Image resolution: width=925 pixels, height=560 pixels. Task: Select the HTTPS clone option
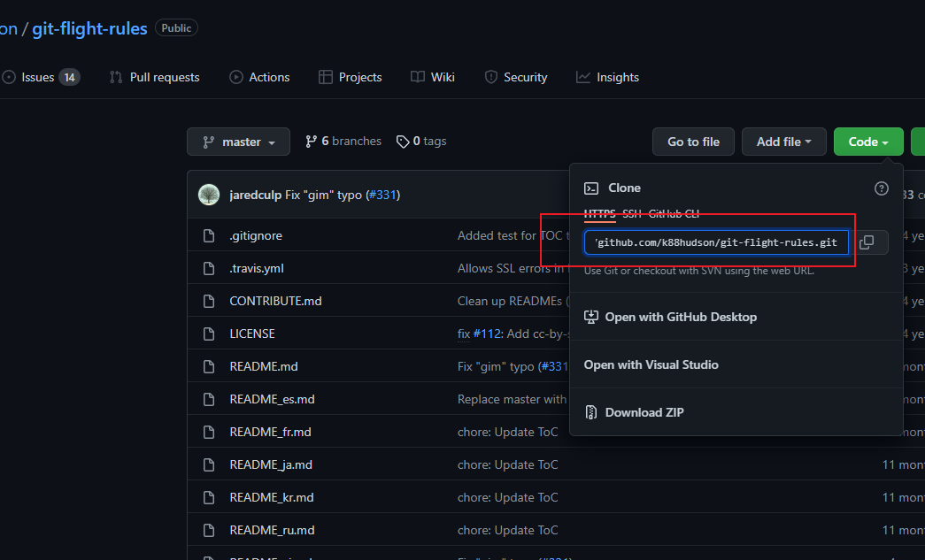599,213
